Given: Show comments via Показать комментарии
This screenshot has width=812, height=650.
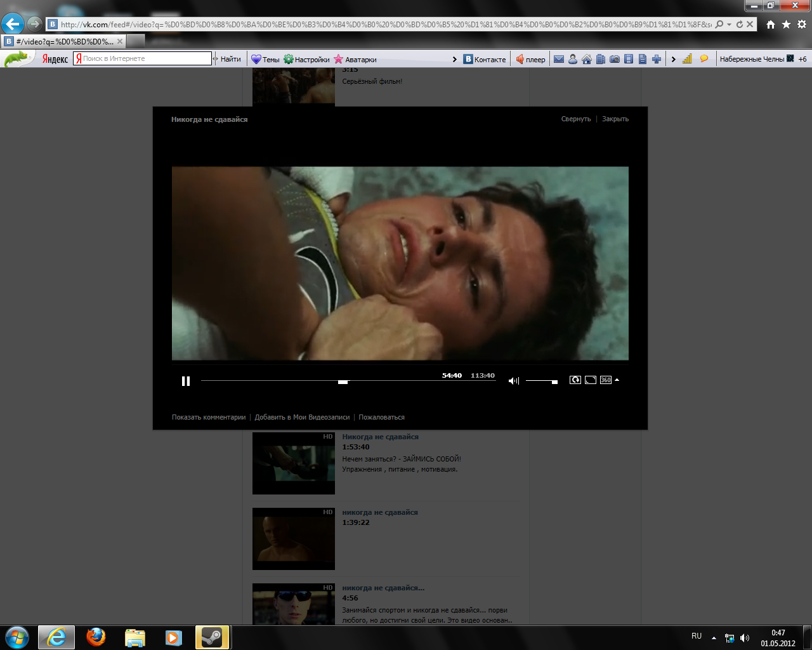Looking at the screenshot, I should click(209, 417).
